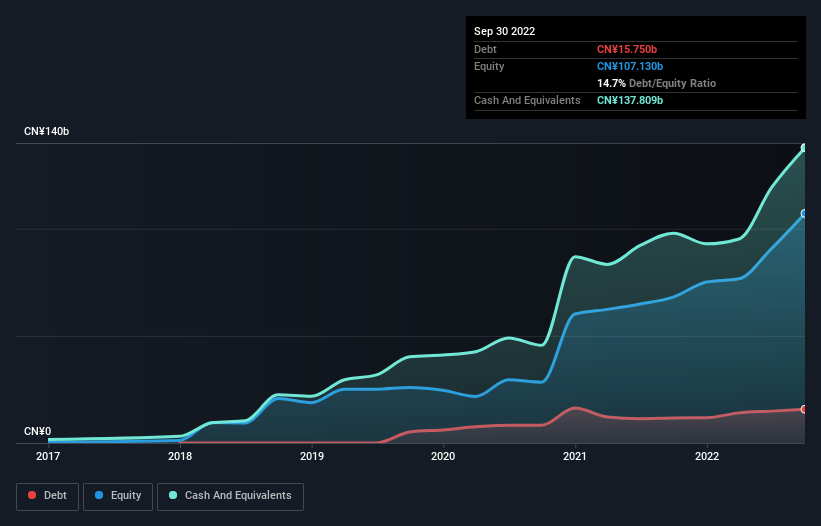This screenshot has width=821, height=526.
Task: Click the 2017 x-axis label
Action: [x=48, y=456]
